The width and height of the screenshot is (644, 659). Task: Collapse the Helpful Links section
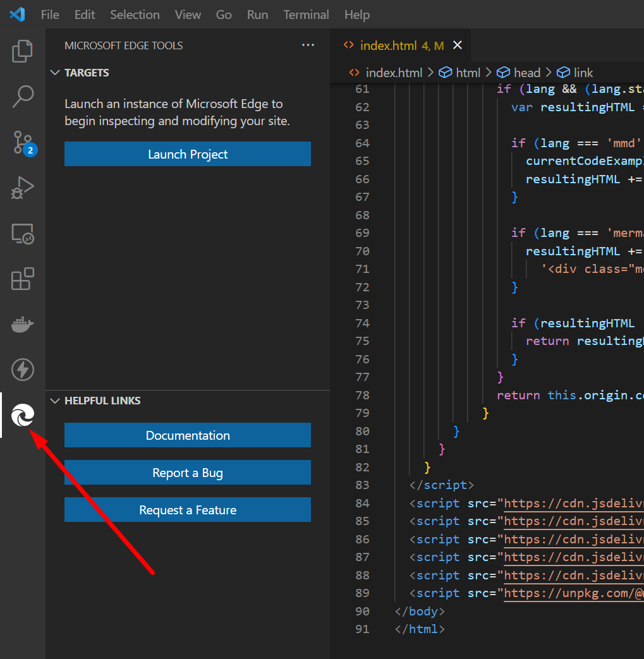coord(55,401)
